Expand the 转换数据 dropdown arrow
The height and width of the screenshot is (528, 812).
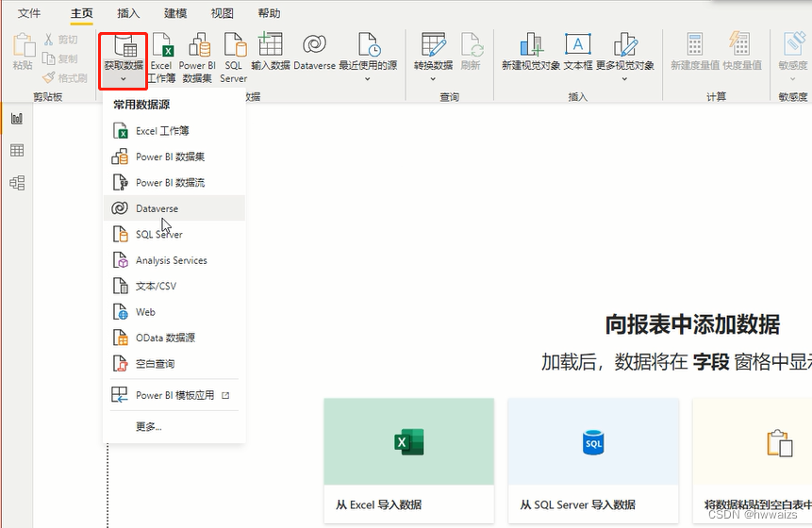coord(433,79)
